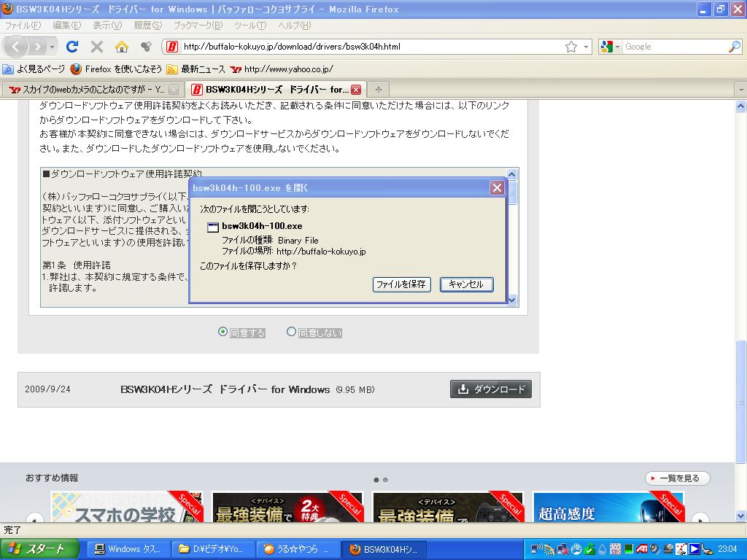Open the yahoo.co.jp bookmark
747x560 pixels.
click(282, 69)
